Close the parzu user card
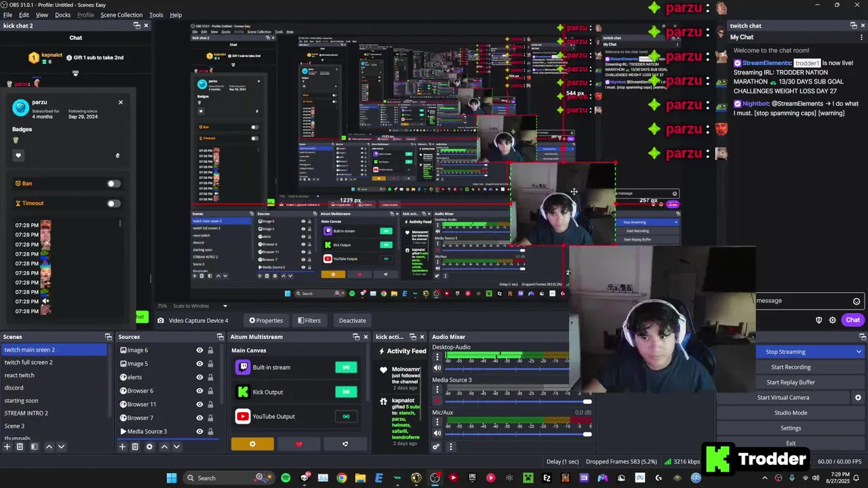This screenshot has height=488, width=868. tap(121, 102)
